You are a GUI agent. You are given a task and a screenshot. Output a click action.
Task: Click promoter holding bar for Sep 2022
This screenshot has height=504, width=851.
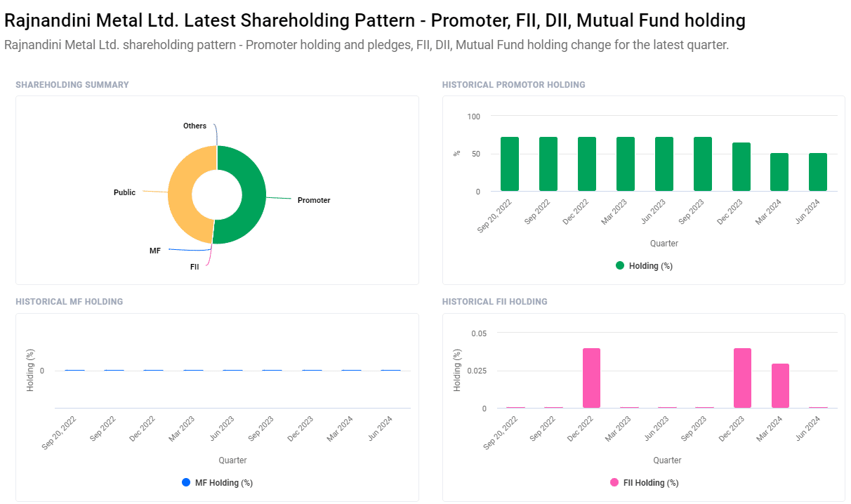[548, 164]
